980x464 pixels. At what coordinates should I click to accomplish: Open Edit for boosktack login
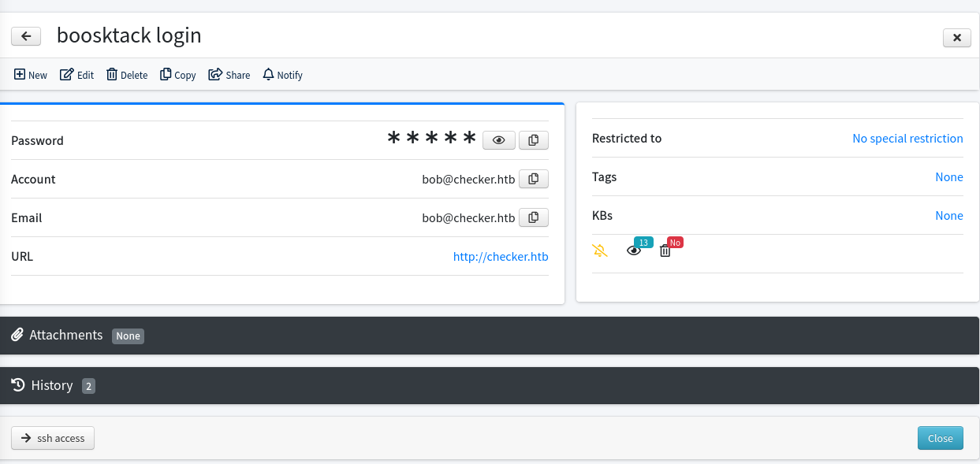click(x=77, y=75)
